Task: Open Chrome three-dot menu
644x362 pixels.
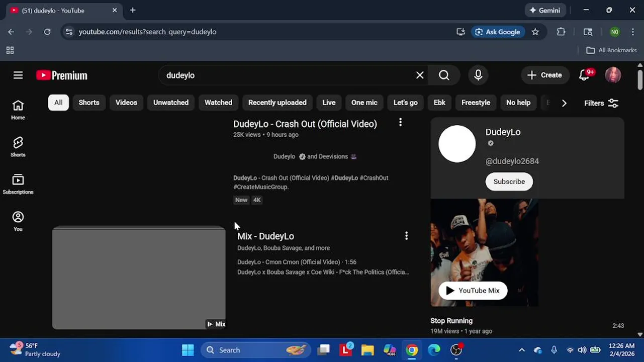Action: pyautogui.click(x=633, y=32)
